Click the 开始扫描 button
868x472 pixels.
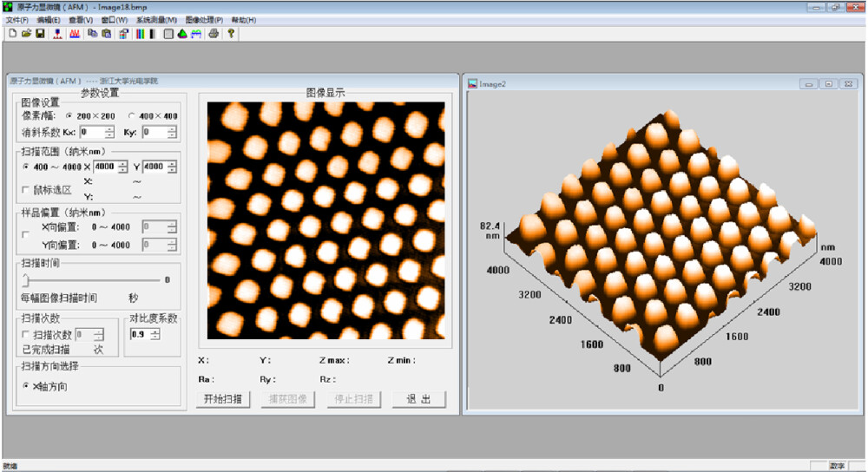pyautogui.click(x=223, y=399)
